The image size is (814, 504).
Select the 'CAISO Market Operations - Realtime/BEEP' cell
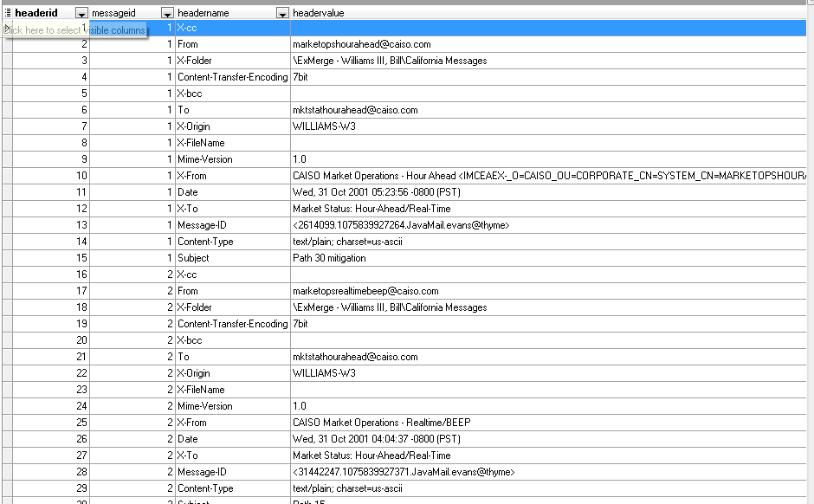[x=381, y=423]
